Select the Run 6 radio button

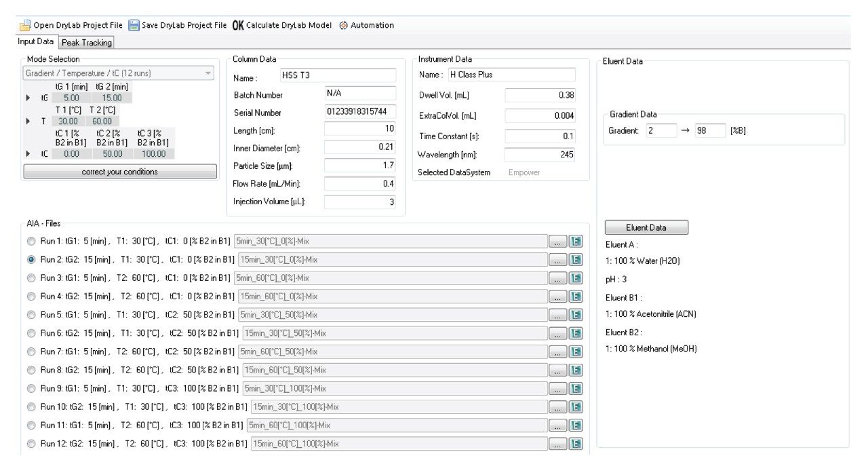click(31, 333)
